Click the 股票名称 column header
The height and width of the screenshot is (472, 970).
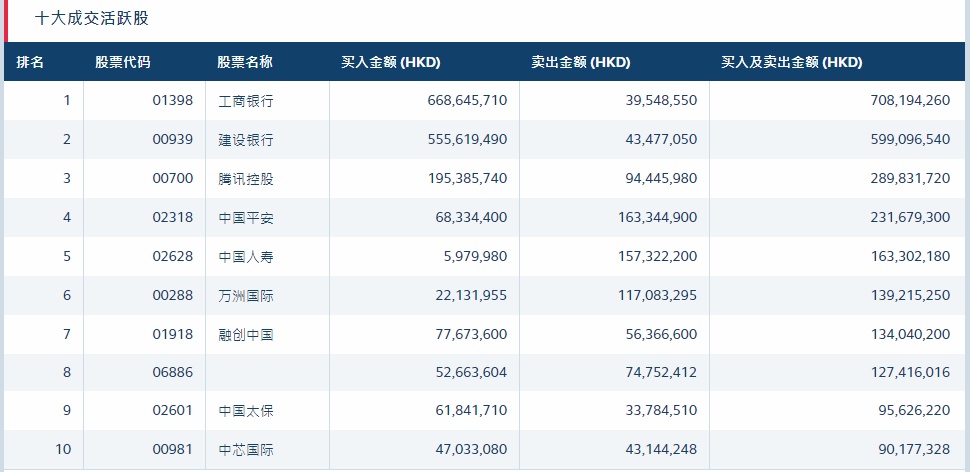click(x=245, y=62)
